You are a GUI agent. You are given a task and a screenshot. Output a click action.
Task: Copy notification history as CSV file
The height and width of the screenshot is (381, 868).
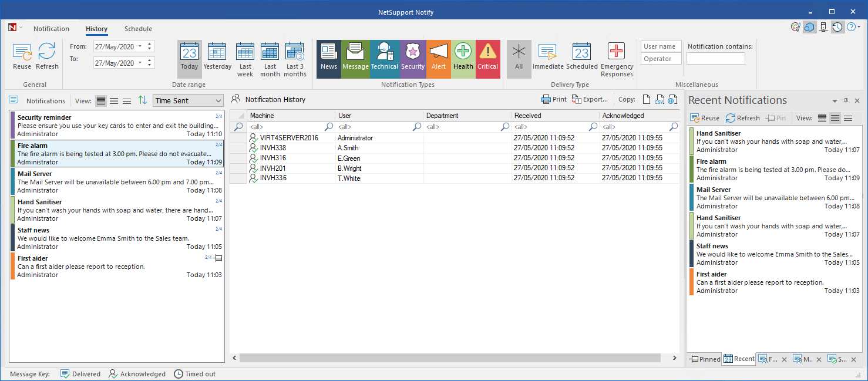click(660, 99)
